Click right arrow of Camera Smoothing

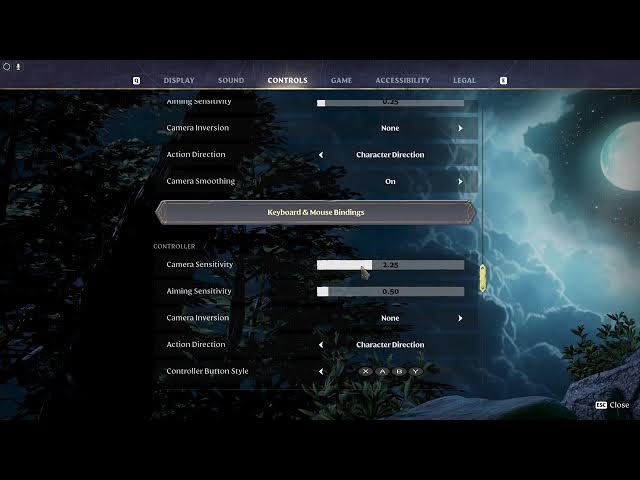pos(460,181)
